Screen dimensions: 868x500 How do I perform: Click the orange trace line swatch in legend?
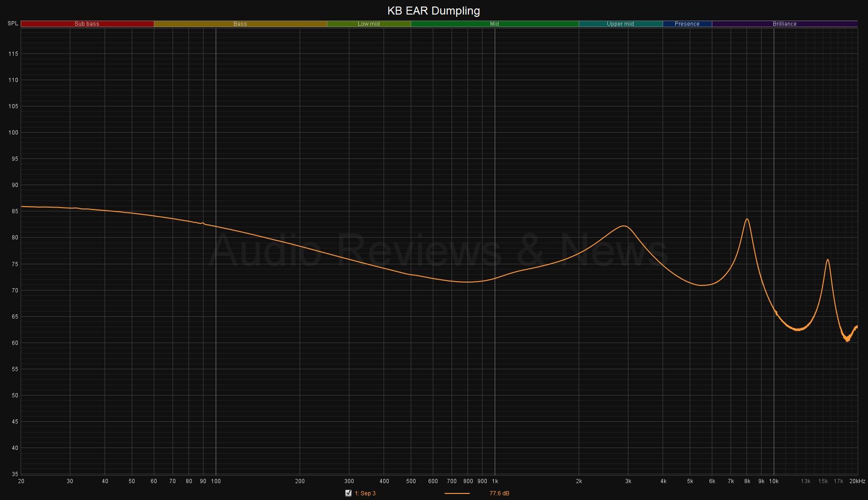click(457, 493)
